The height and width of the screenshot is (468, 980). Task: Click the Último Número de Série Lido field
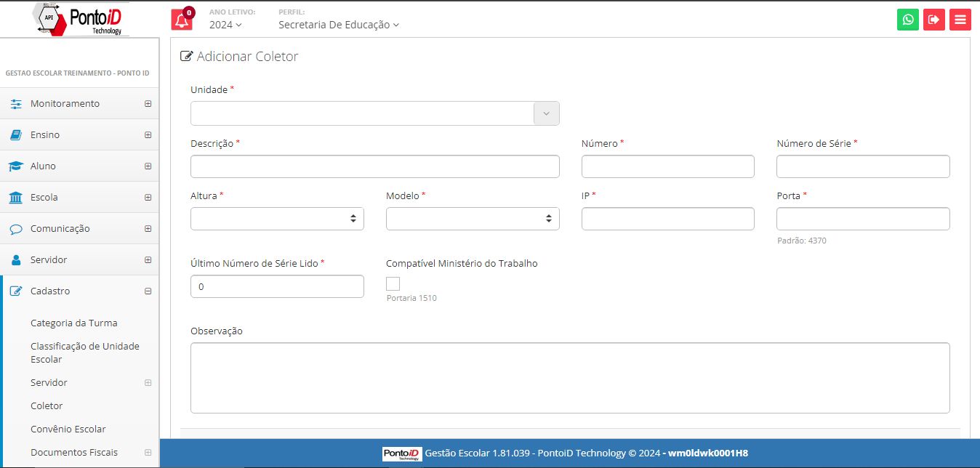click(x=277, y=286)
